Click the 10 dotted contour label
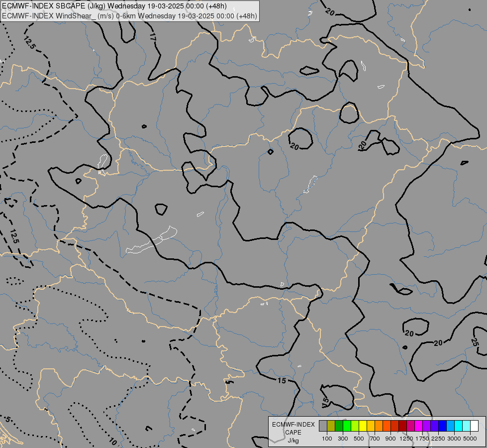The image size is (487, 448). point(113,441)
